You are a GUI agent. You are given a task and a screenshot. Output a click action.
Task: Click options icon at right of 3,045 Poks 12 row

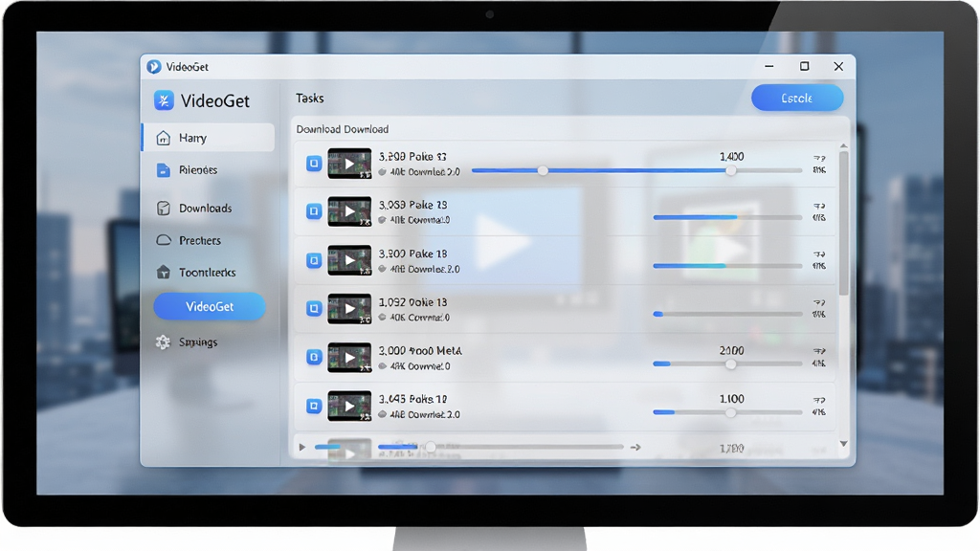point(819,400)
